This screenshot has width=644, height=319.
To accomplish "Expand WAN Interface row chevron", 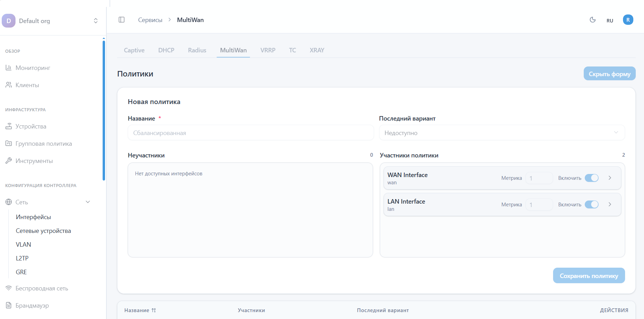I will pyautogui.click(x=610, y=178).
